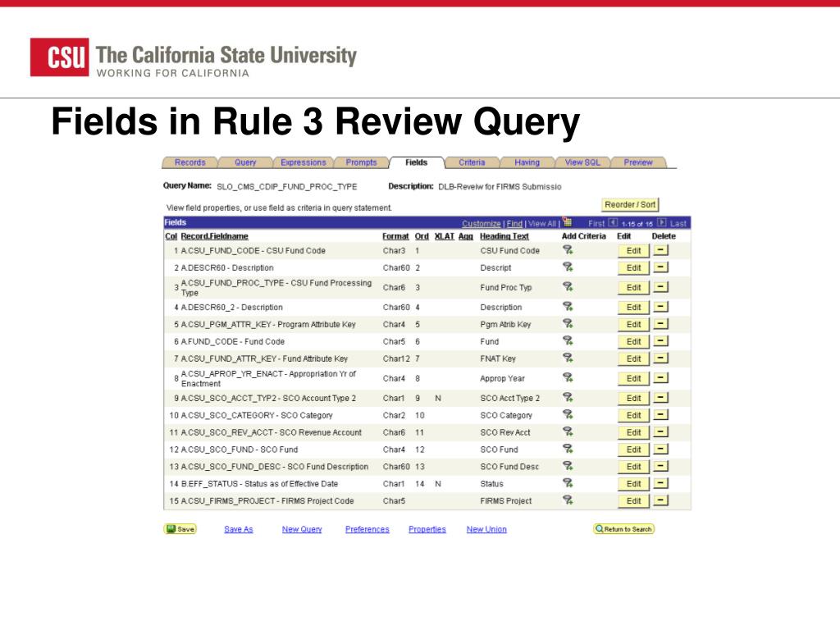This screenshot has width=840, height=630.
Task: Delete the Fund Proc Typ row
Action: tap(661, 287)
